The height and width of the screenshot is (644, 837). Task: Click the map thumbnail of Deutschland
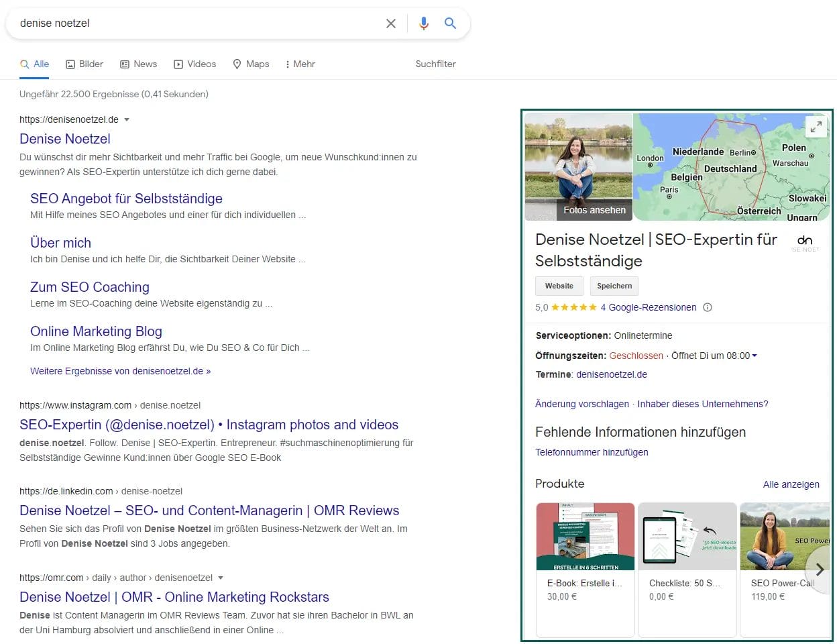pos(731,166)
